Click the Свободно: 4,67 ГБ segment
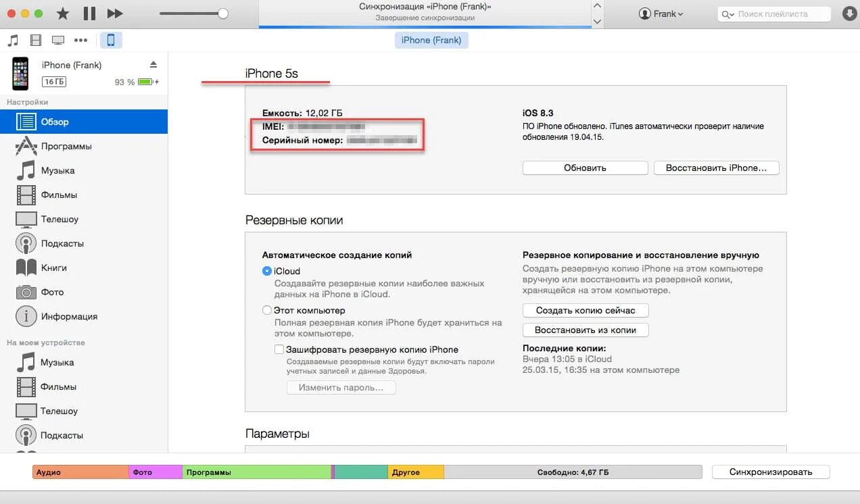 [x=573, y=472]
